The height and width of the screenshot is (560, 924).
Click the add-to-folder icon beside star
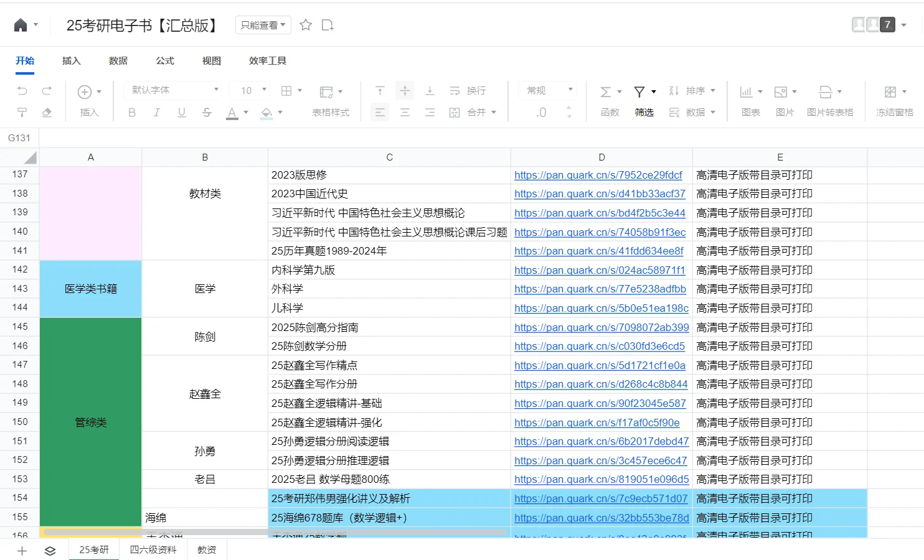328,25
